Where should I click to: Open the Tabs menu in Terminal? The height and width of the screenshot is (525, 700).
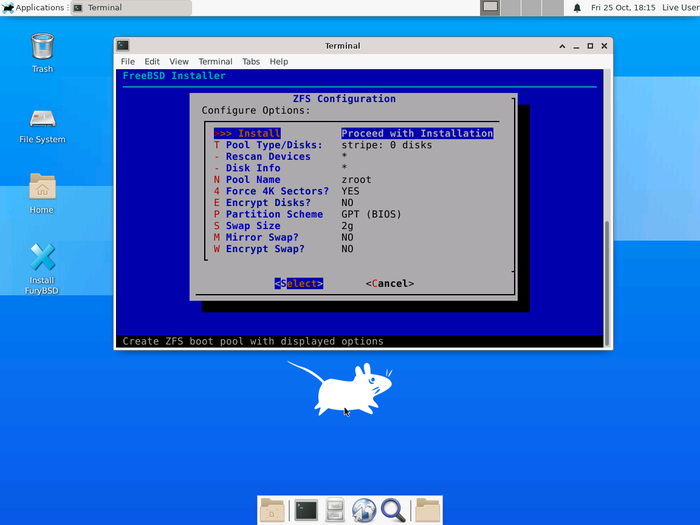coord(251,62)
